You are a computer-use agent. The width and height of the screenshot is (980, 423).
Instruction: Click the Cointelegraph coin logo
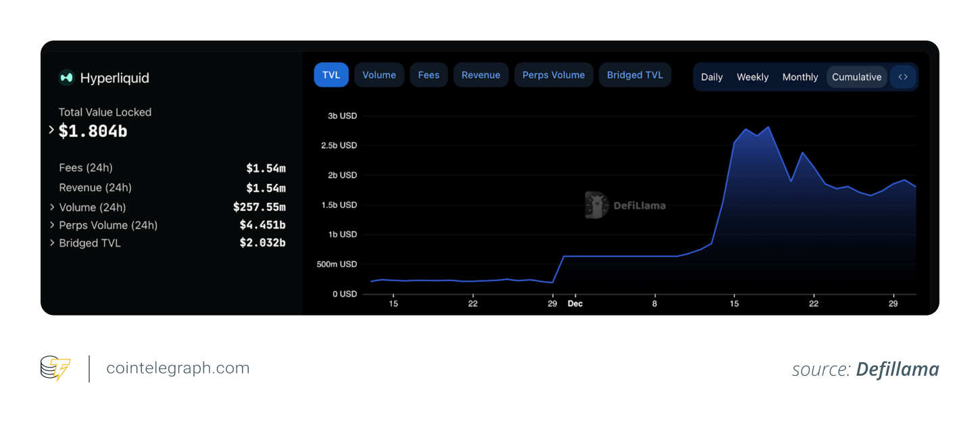pos(55,368)
